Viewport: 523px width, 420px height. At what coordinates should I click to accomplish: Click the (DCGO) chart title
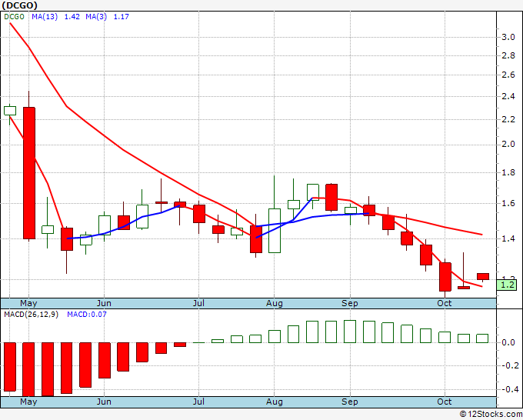pyautogui.click(x=20, y=5)
